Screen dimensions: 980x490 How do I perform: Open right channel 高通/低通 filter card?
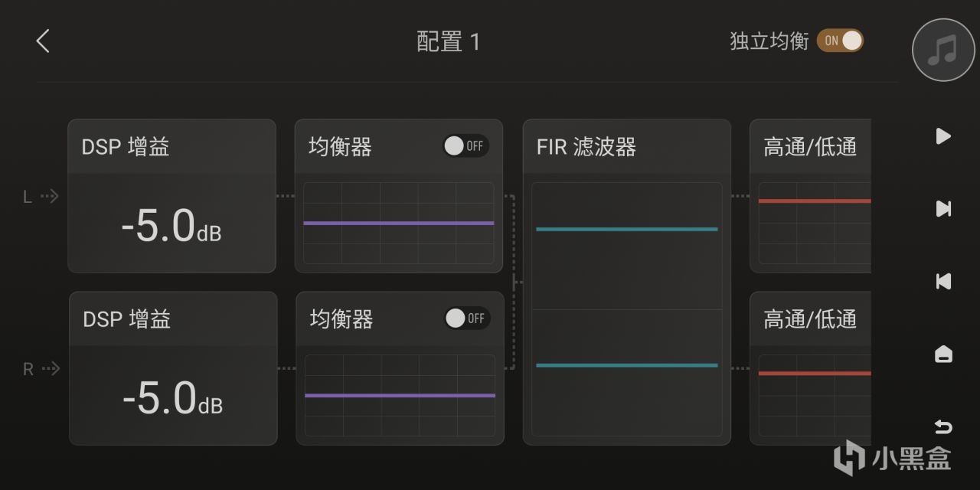click(810, 318)
